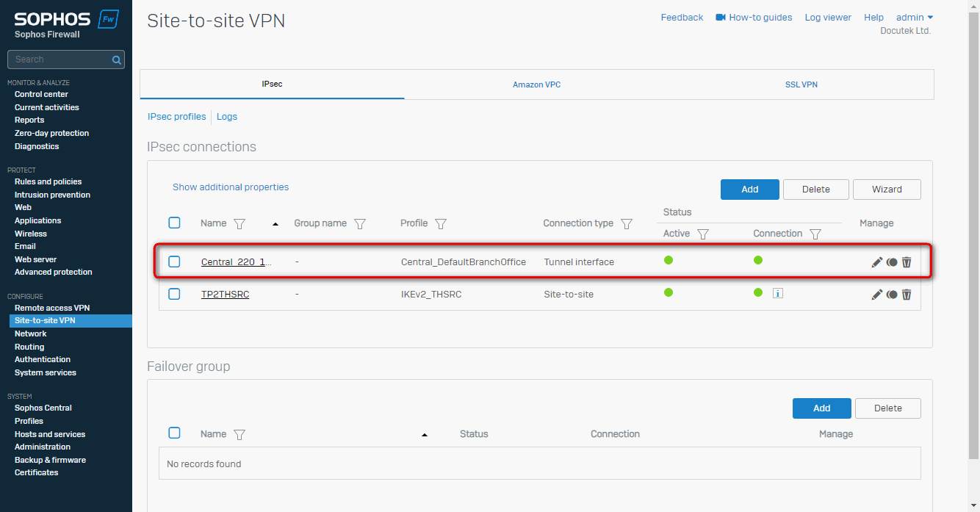The height and width of the screenshot is (512, 980).
Task: Toggle the Connection status dot for TP2THSRC
Action: (758, 292)
